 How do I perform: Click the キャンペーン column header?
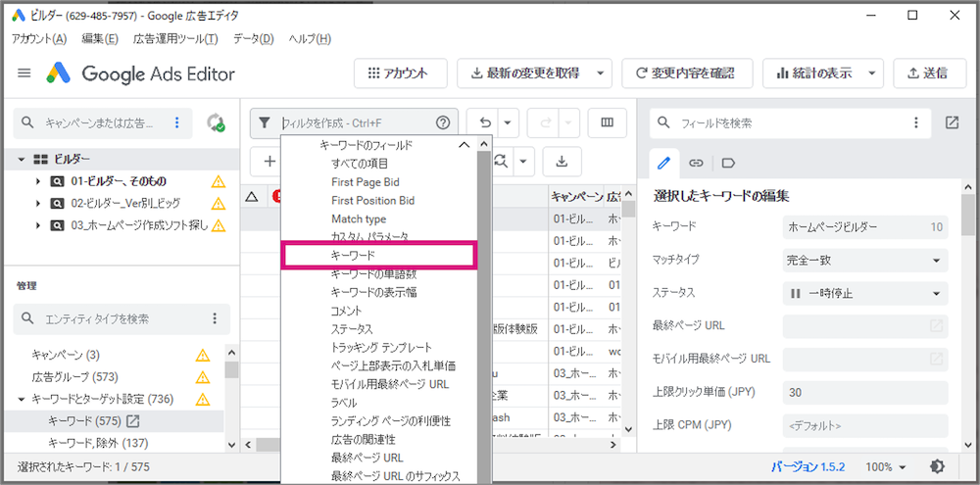576,197
